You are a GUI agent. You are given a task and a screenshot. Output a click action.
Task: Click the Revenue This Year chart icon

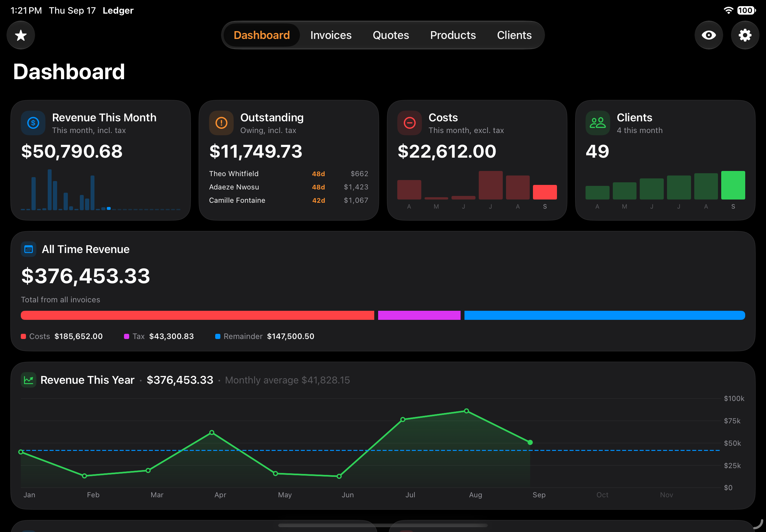[x=28, y=380]
